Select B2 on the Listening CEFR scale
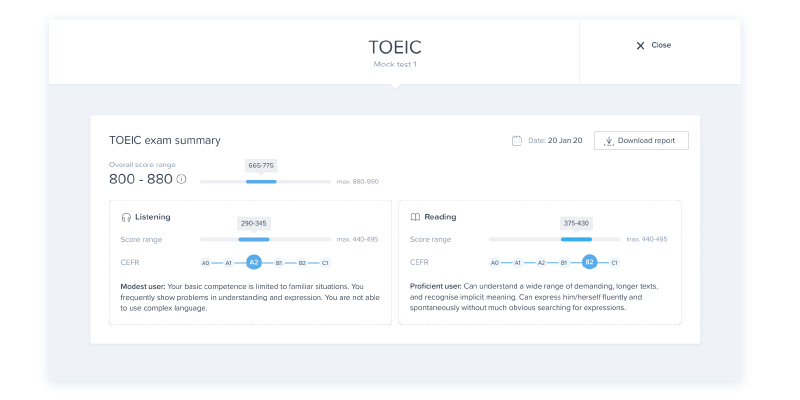 (x=302, y=263)
